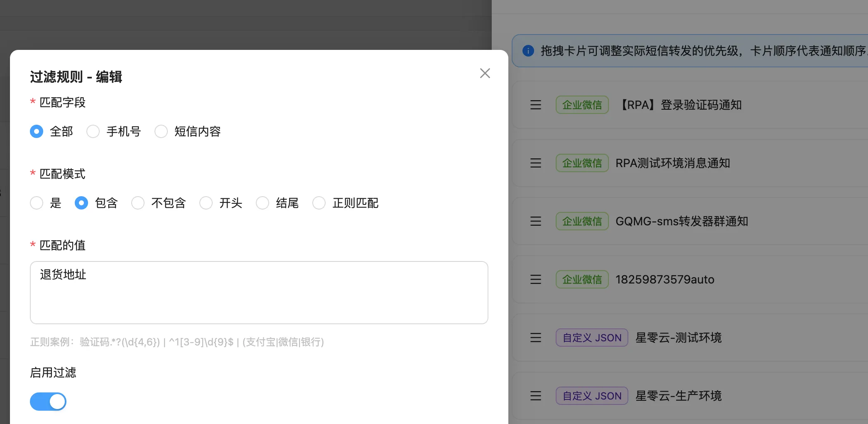Close the 过滤规则编辑 dialog
The image size is (868, 424).
click(x=485, y=73)
